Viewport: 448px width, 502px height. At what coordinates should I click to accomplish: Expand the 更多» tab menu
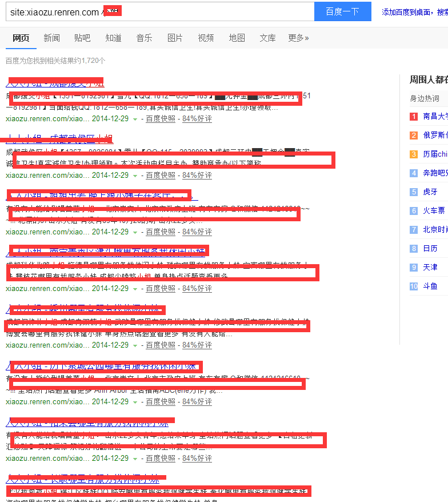(298, 38)
